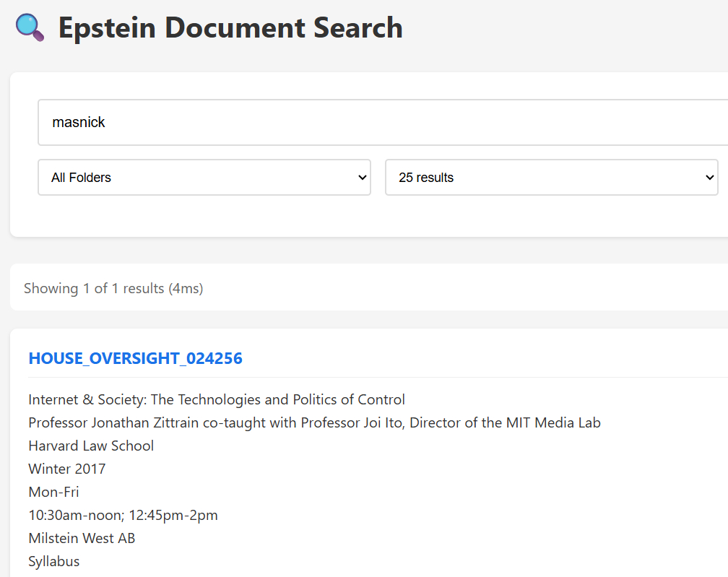The image size is (728, 577).
Task: Click the "Harvard Law School" line
Action: (x=91, y=446)
